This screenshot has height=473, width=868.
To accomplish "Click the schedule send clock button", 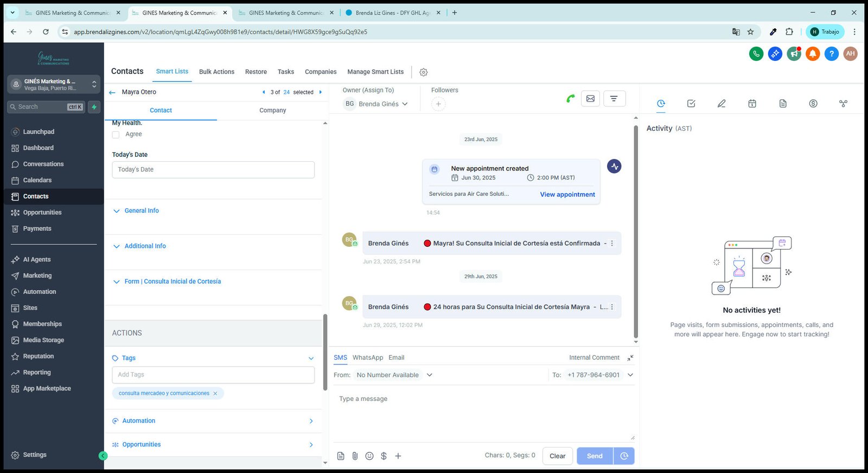I will (624, 456).
